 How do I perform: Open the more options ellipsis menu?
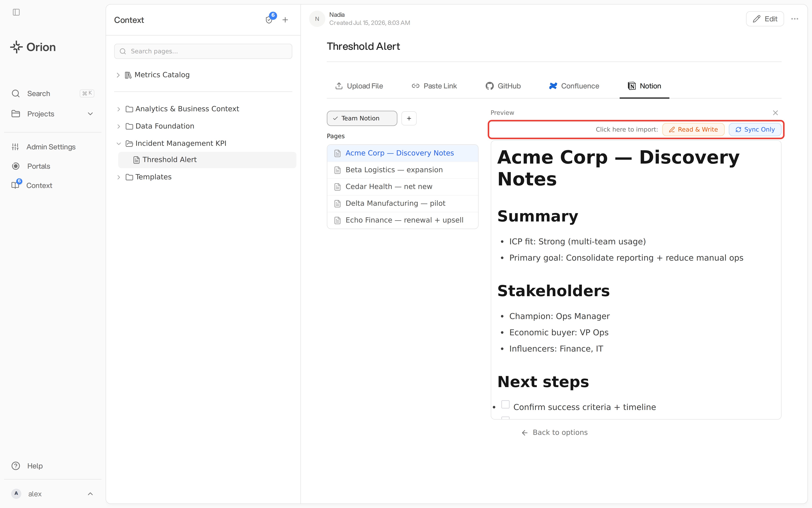coord(795,19)
